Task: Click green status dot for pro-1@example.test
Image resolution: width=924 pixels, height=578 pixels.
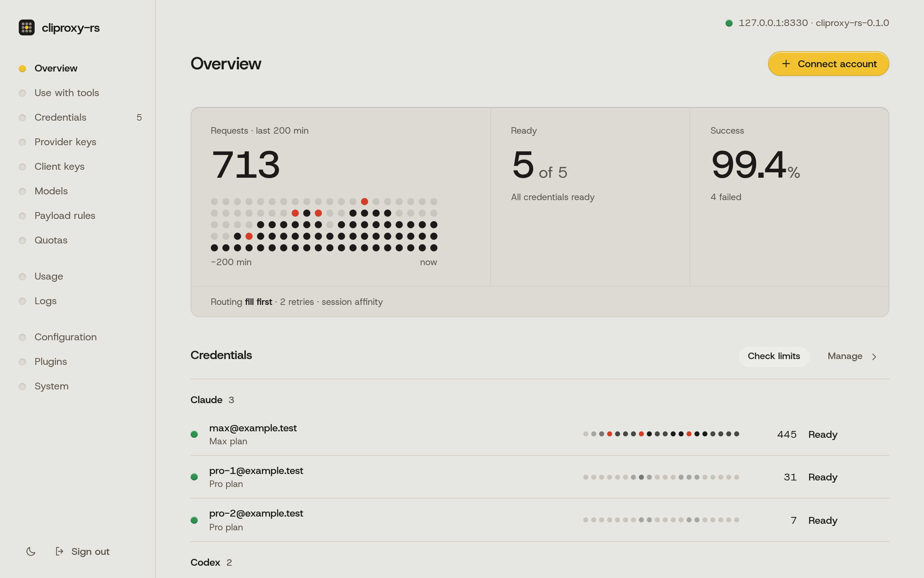Action: (194, 477)
